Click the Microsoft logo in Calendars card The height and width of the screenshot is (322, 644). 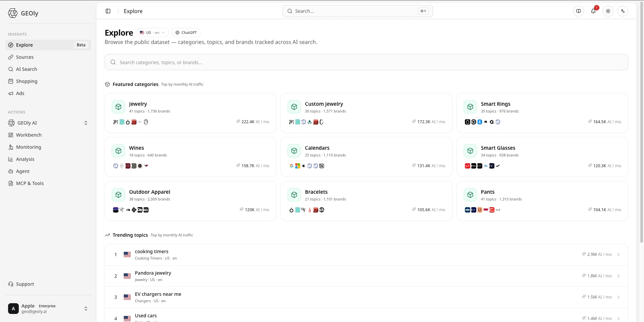(298, 166)
